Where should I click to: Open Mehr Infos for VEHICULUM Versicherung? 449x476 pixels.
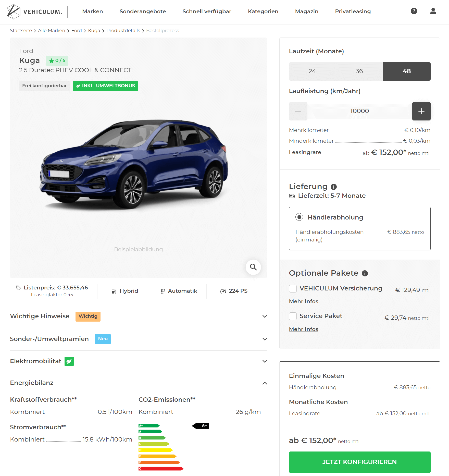(304, 301)
